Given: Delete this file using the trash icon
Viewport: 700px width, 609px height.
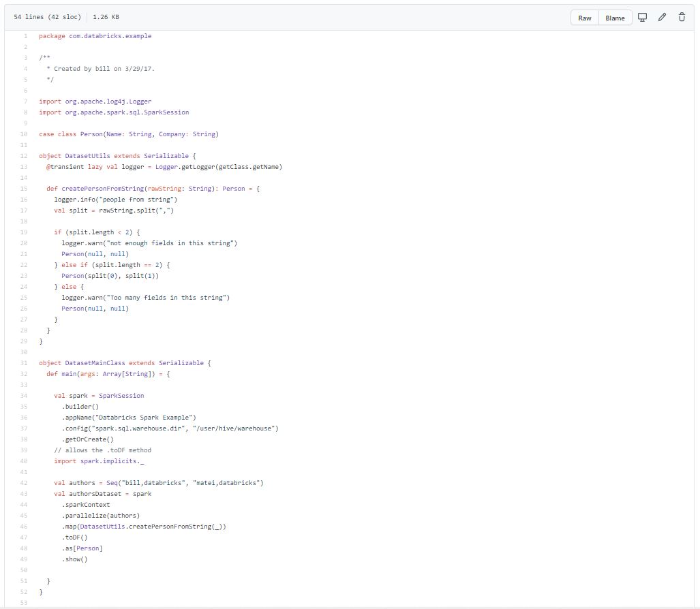Looking at the screenshot, I should pos(682,18).
